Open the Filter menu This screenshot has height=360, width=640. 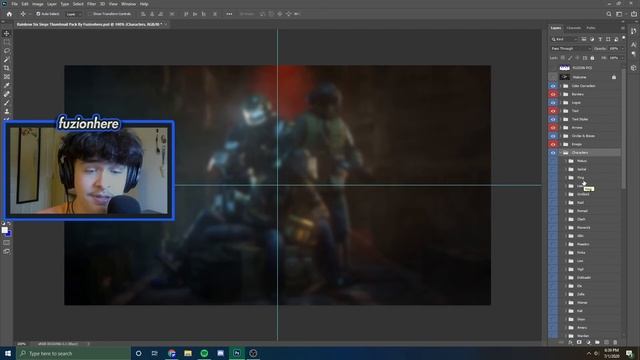[x=91, y=4]
